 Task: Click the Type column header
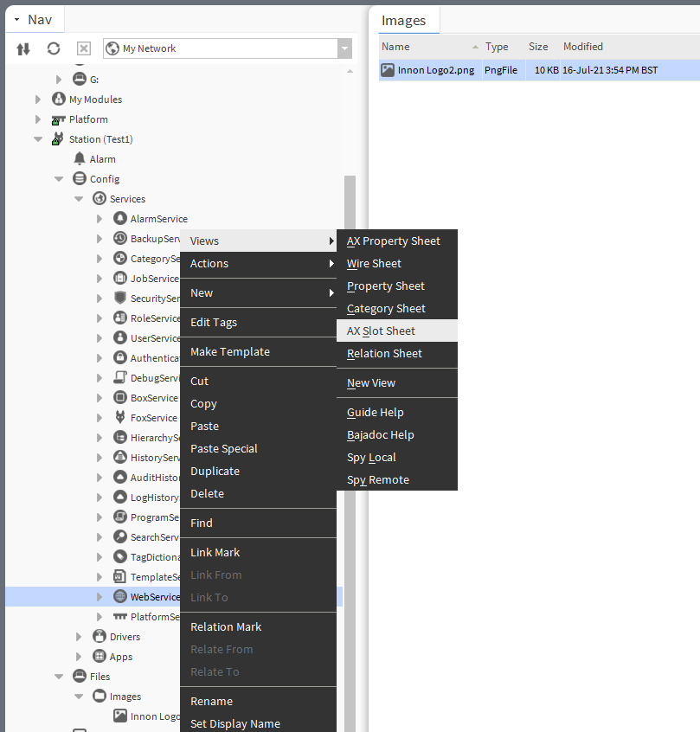497,47
